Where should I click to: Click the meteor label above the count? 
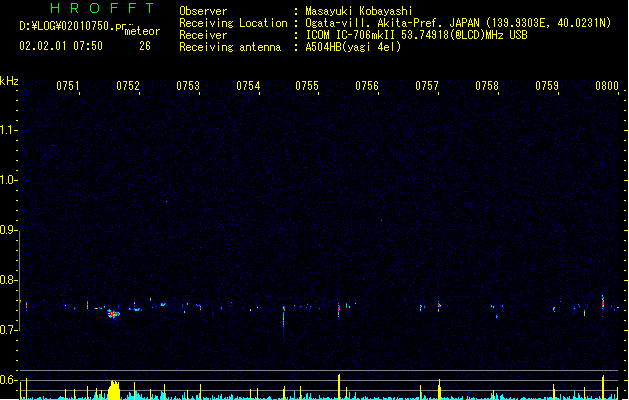(142, 31)
